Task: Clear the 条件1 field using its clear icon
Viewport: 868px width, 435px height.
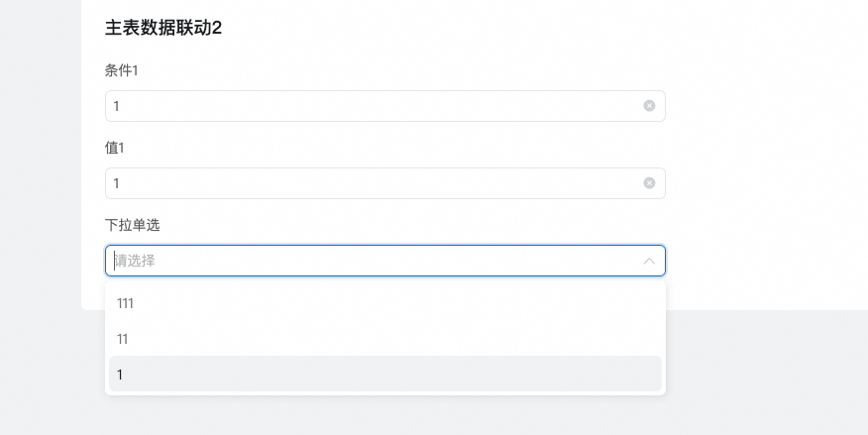Action: (649, 106)
